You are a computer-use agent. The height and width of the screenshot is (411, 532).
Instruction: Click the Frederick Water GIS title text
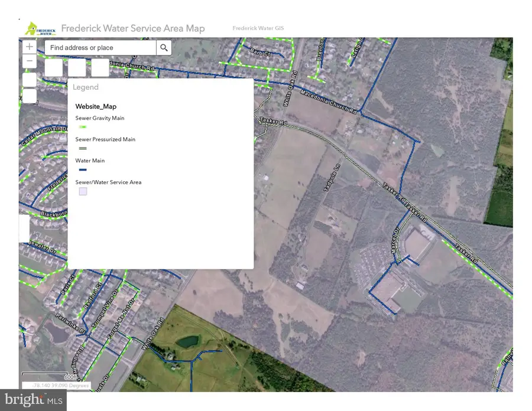[x=258, y=28]
